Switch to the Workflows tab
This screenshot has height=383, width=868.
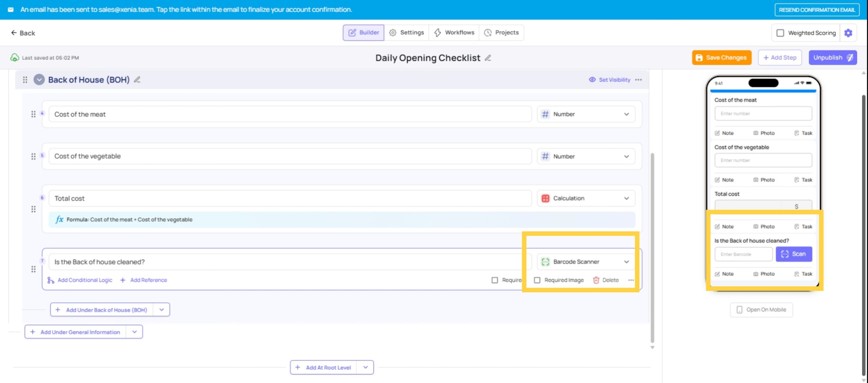point(454,33)
